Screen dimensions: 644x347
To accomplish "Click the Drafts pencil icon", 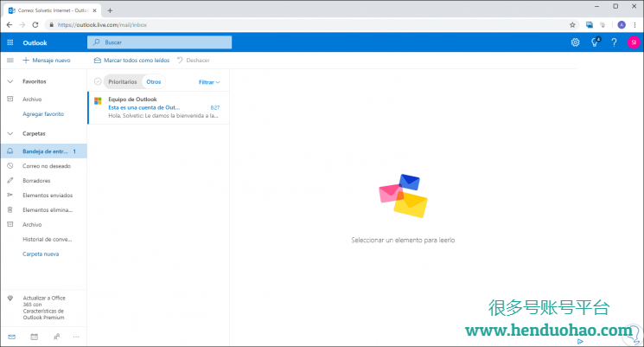I will [10, 181].
